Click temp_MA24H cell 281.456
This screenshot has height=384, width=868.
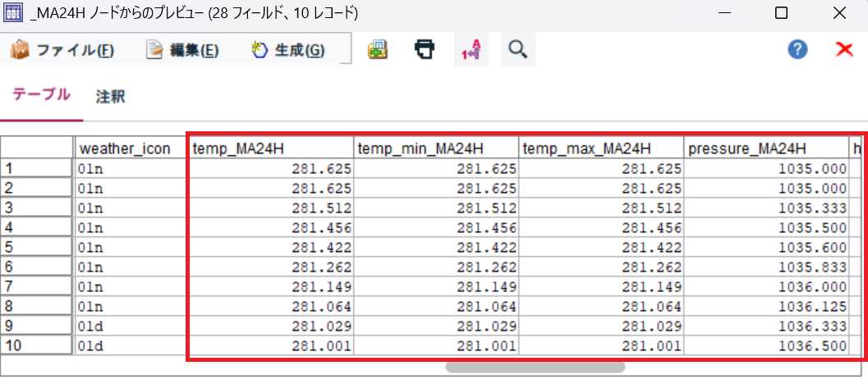(x=270, y=228)
